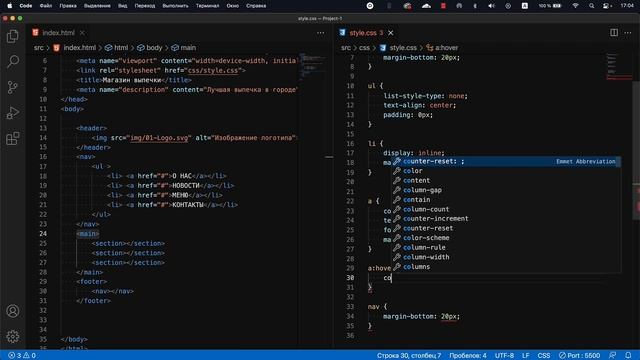Image resolution: width=640 pixels, height=360 pixels.
Task: Accept the highlighted counter-reset: ; Emmet suggestion
Action: (x=506, y=162)
